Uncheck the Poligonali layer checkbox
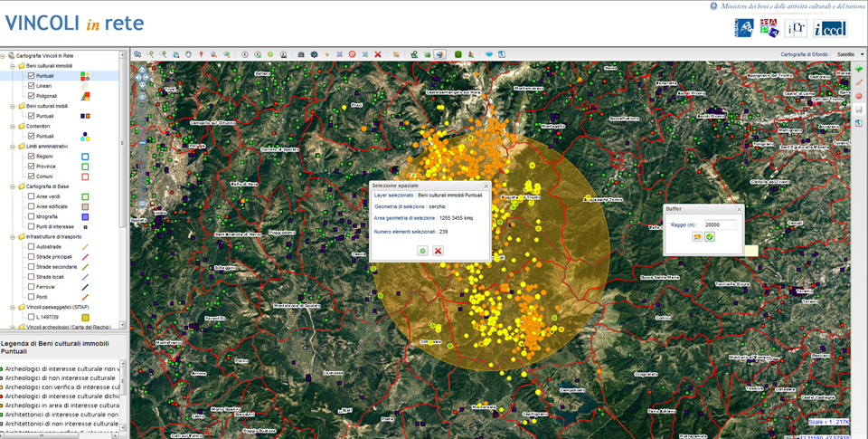This screenshot has height=439, width=868. (31, 96)
